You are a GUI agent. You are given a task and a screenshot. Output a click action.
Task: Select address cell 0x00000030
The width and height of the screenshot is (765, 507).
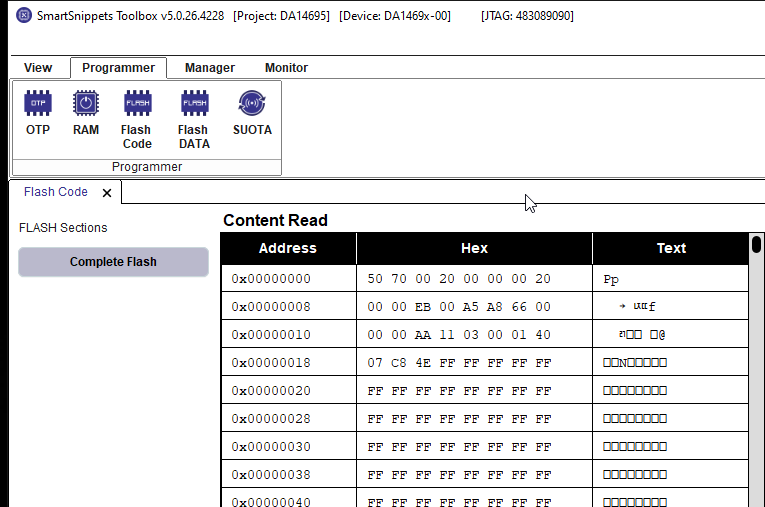coord(288,446)
